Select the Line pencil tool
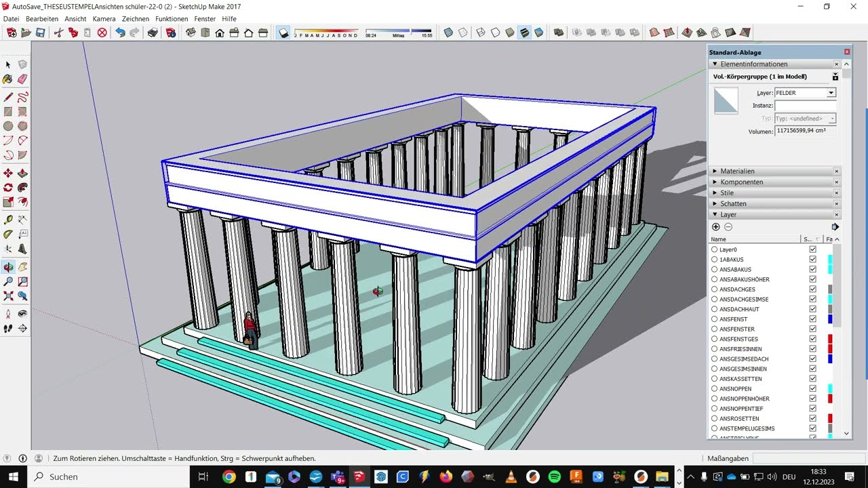The image size is (868, 488). (x=8, y=97)
